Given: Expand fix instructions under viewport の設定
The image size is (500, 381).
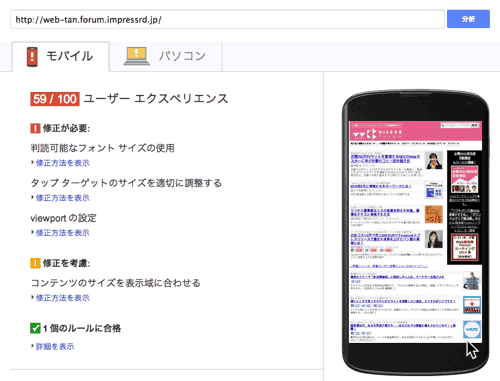Looking at the screenshot, I should tap(62, 233).
